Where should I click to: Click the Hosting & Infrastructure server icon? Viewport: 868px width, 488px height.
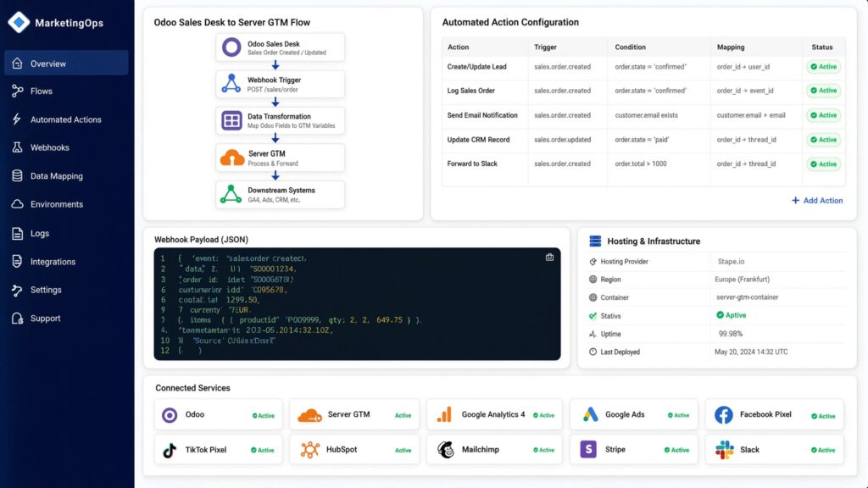coord(595,241)
